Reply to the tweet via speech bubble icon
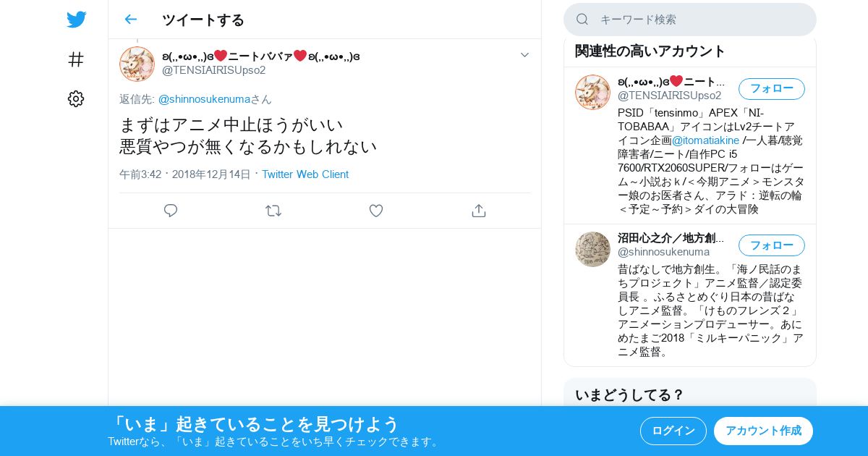The image size is (868, 456). (171, 211)
